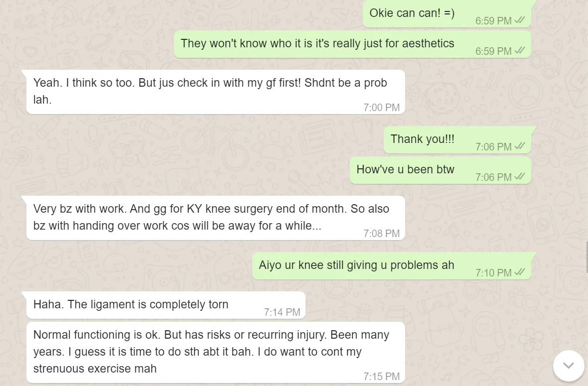Click the chat scrollbar thumb on right edge

coord(587,257)
